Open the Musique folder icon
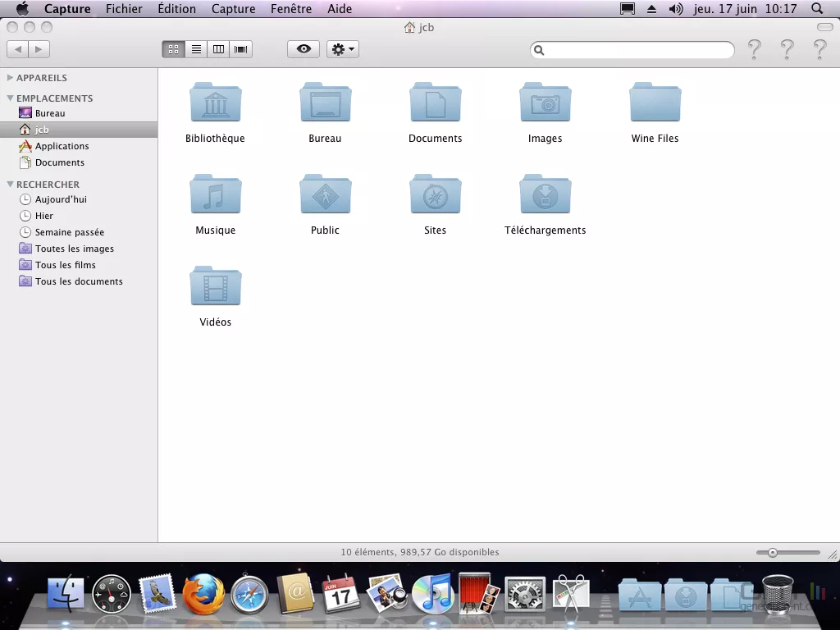The height and width of the screenshot is (630, 840). (215, 196)
